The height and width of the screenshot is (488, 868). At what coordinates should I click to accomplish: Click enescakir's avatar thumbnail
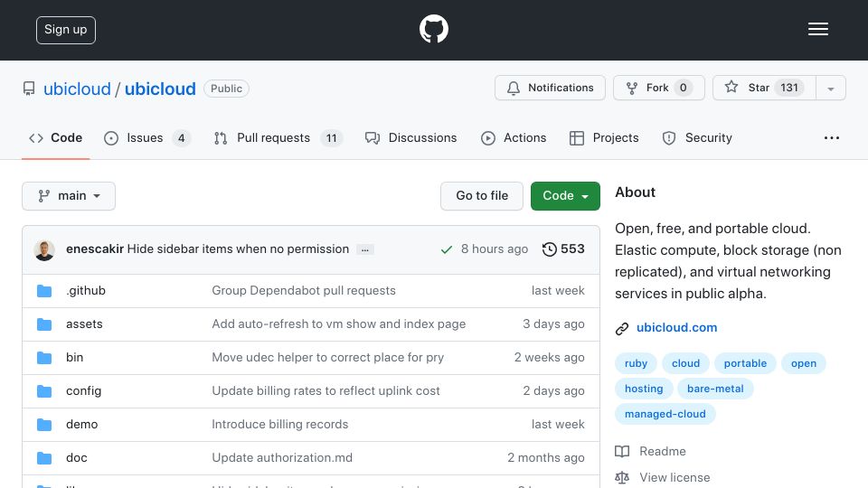(44, 250)
